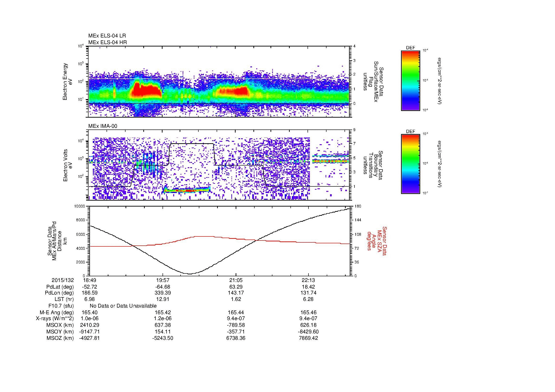Click the altitude axis tick '10000'
Viewport: 555px width, 392px height.
[x=79, y=206]
